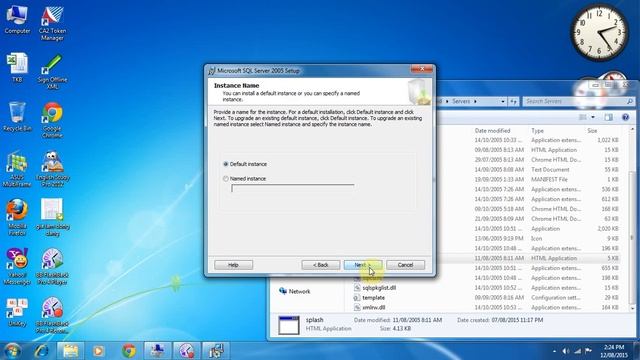Viewport: 640px width, 360px height.
Task: Open the Computer desktop icon
Action: 17,20
